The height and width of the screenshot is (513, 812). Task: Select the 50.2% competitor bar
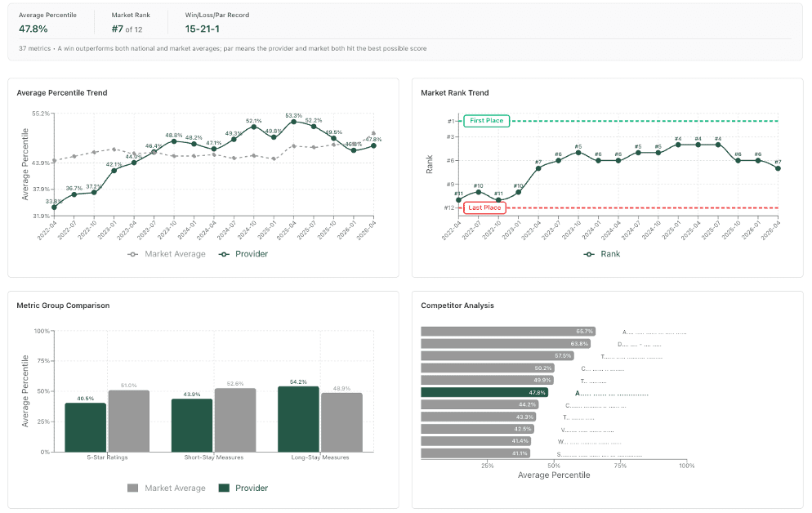click(x=488, y=368)
